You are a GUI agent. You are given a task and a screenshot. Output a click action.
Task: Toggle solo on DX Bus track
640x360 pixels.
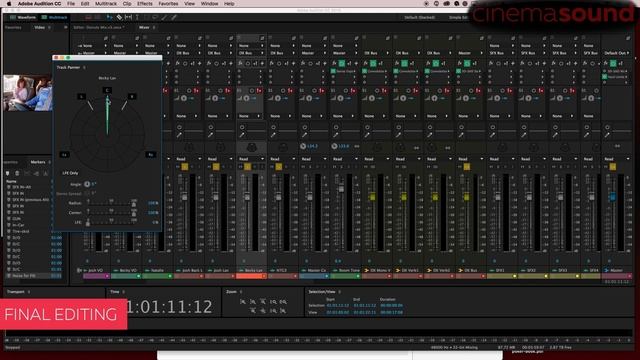(467, 167)
